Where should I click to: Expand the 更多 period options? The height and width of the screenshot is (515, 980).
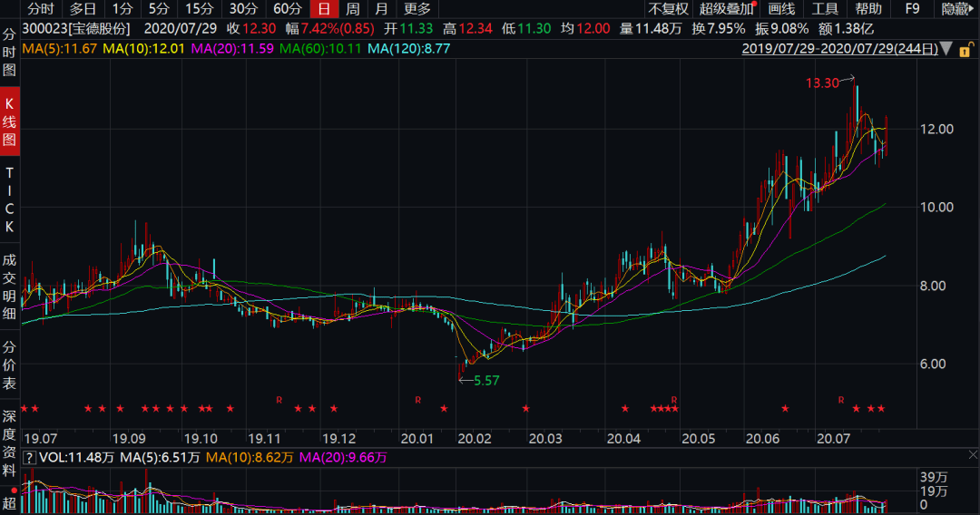pos(417,9)
